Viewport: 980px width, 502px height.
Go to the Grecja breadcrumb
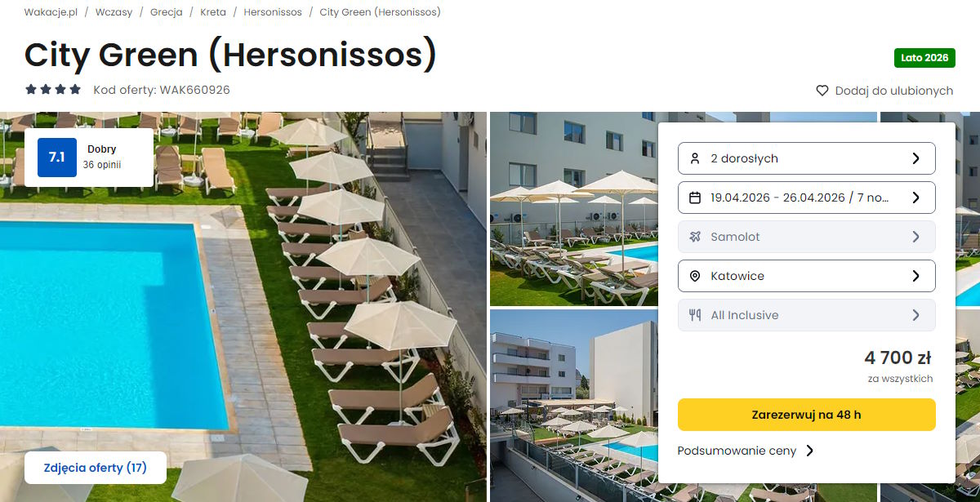[x=167, y=12]
